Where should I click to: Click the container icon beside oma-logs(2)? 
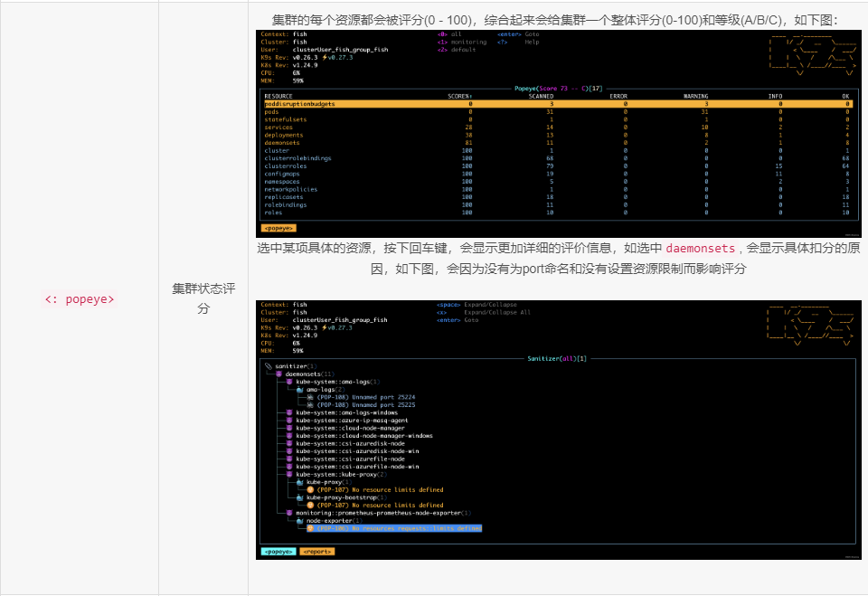300,390
